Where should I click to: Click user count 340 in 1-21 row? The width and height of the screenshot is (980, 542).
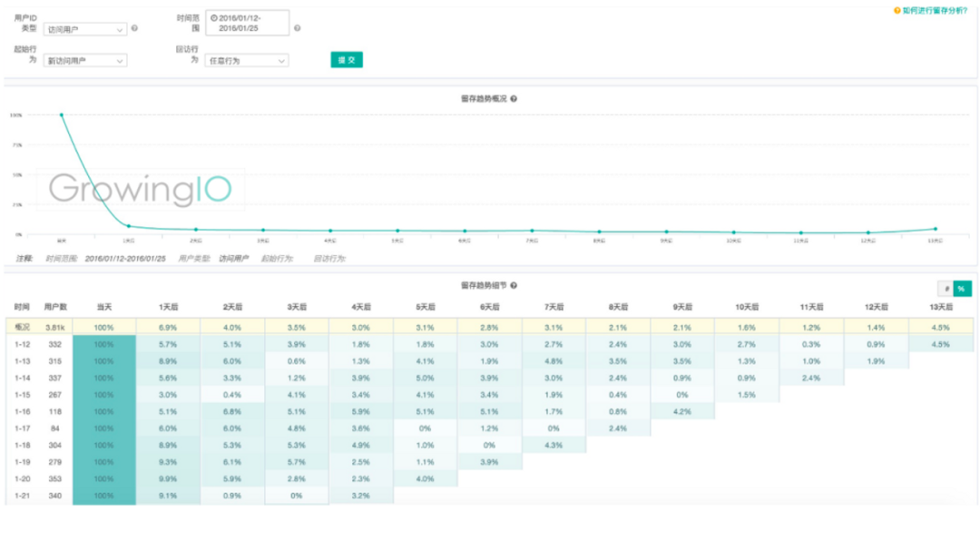tap(55, 496)
